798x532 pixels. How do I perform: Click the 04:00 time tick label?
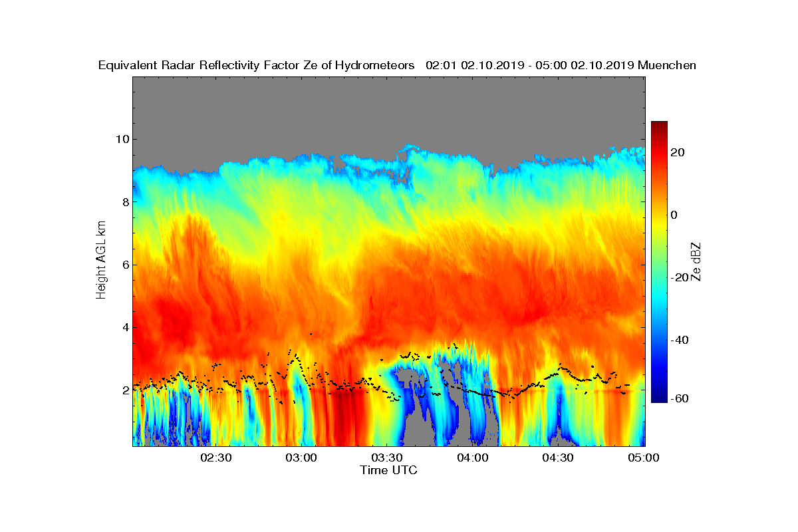click(x=473, y=458)
